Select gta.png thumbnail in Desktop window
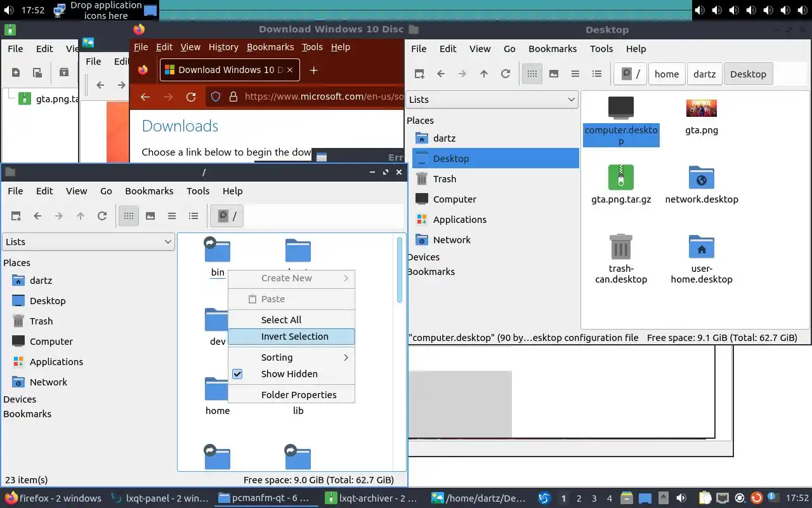The image size is (812, 508). [x=702, y=108]
